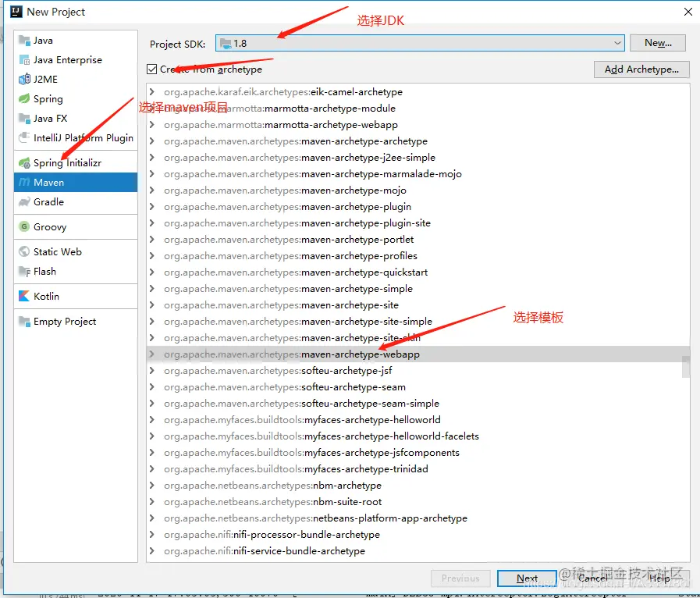This screenshot has width=700, height=598.
Task: Select maven-archetype-portlet archetype
Action: tap(418, 240)
